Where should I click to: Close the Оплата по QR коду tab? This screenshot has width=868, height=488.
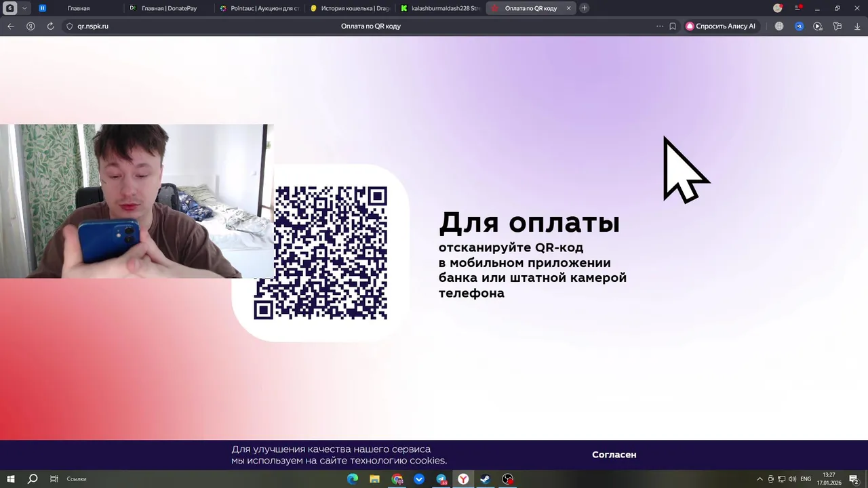tap(568, 8)
